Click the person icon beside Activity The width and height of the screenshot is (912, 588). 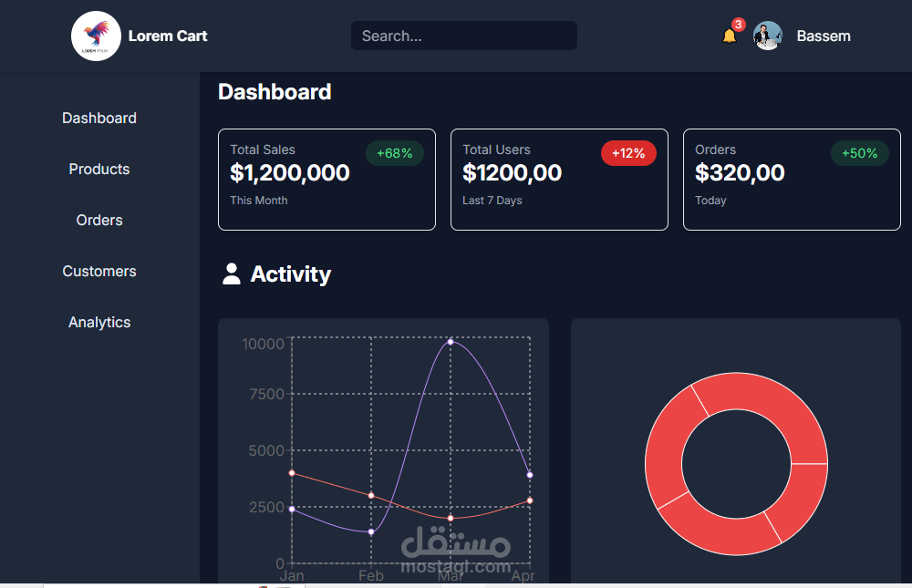pos(232,273)
